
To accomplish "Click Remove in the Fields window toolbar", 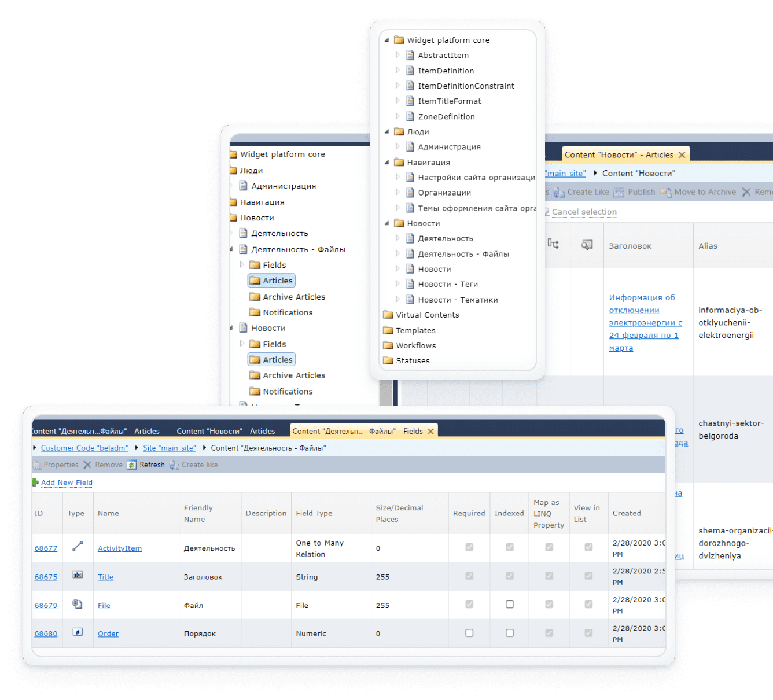I will [103, 465].
